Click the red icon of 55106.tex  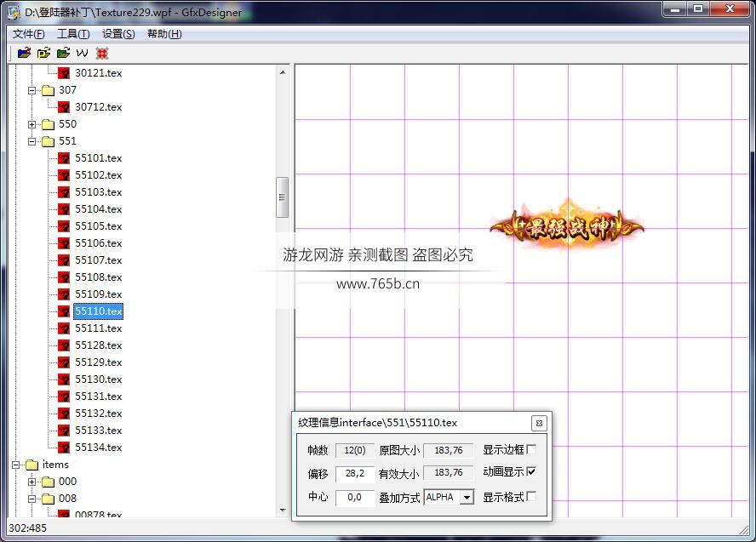(x=64, y=243)
